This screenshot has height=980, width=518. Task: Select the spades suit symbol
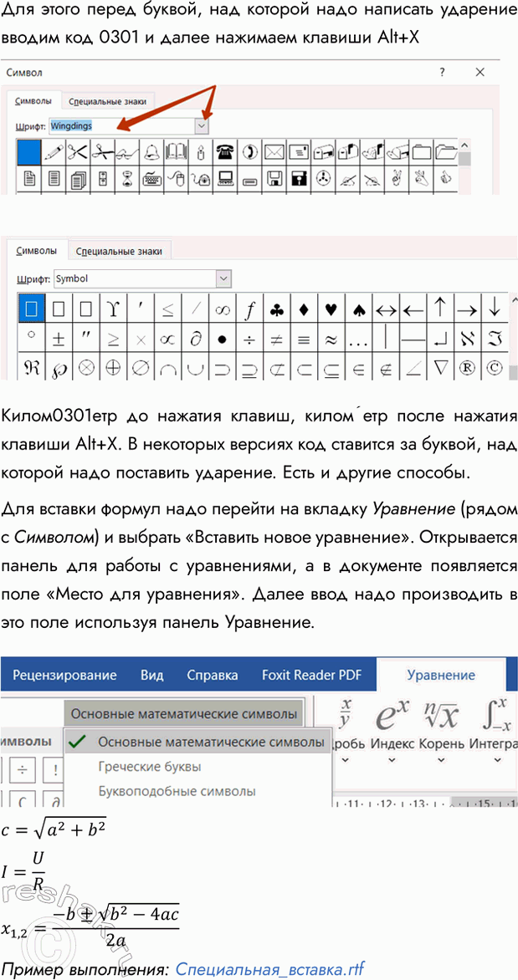tap(358, 309)
